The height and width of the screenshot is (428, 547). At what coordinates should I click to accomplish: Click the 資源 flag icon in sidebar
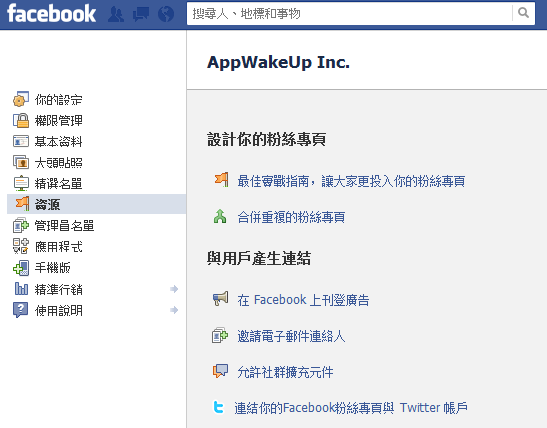[22, 204]
